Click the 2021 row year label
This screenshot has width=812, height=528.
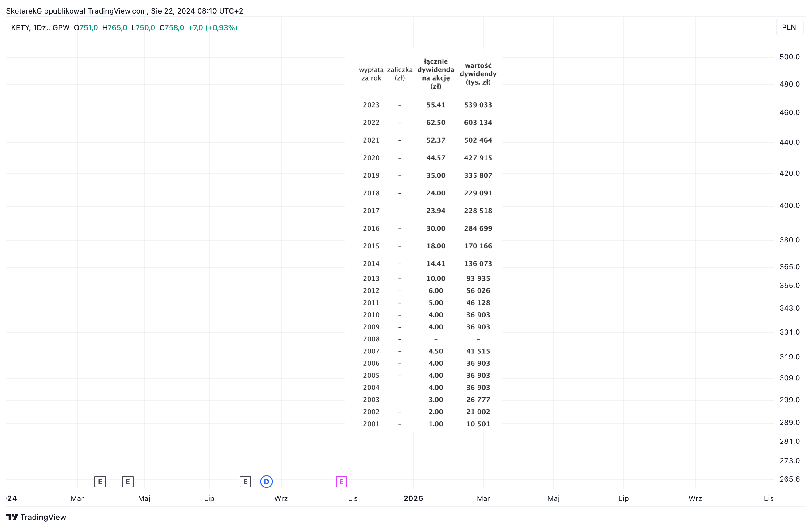point(371,140)
